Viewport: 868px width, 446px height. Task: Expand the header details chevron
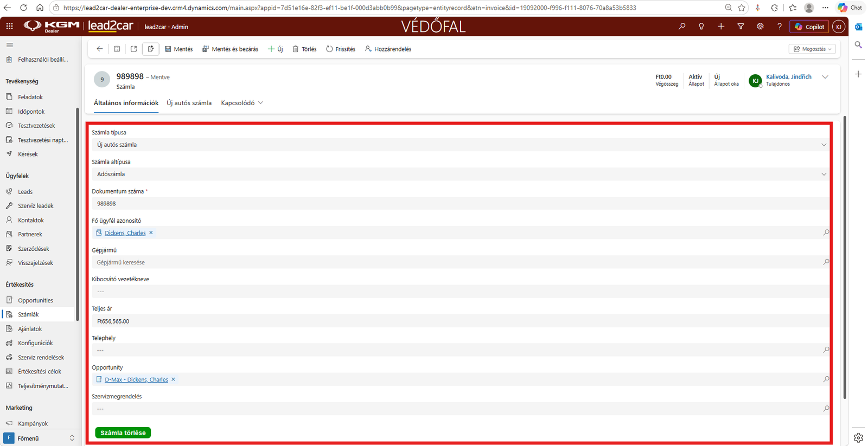[x=825, y=77]
